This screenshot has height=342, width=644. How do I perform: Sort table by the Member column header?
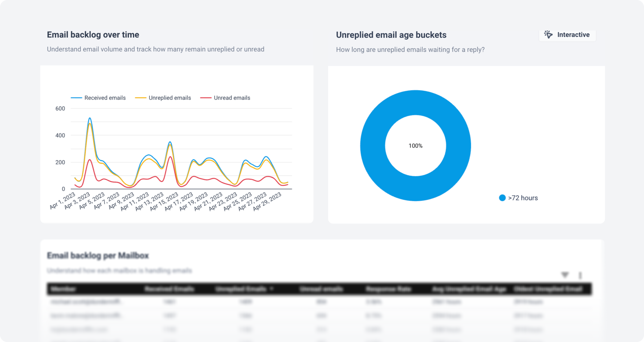[63, 289]
